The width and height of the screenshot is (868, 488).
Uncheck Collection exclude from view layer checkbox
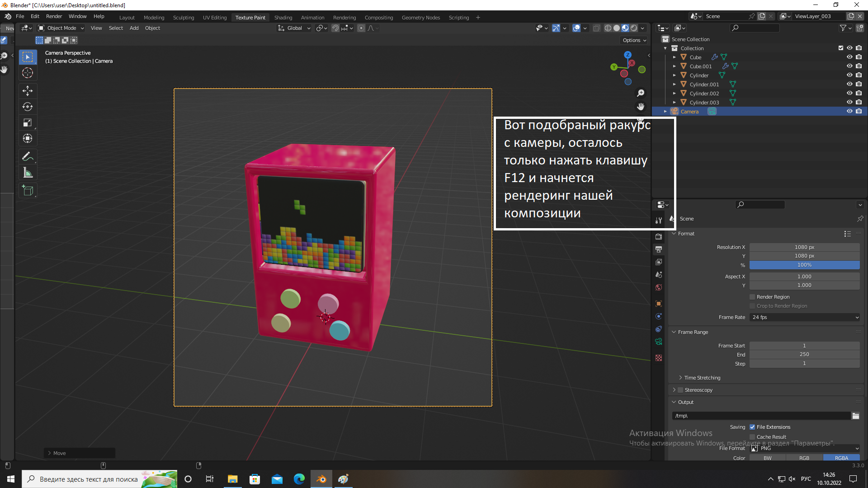pyautogui.click(x=841, y=48)
